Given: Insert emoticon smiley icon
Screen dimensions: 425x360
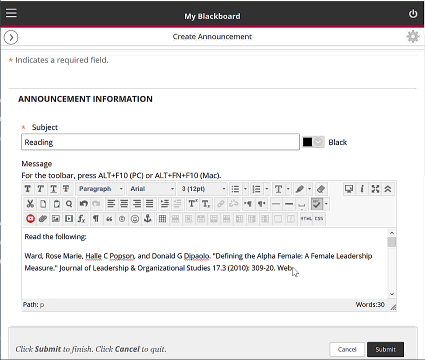Looking at the screenshot, I should [135, 219].
